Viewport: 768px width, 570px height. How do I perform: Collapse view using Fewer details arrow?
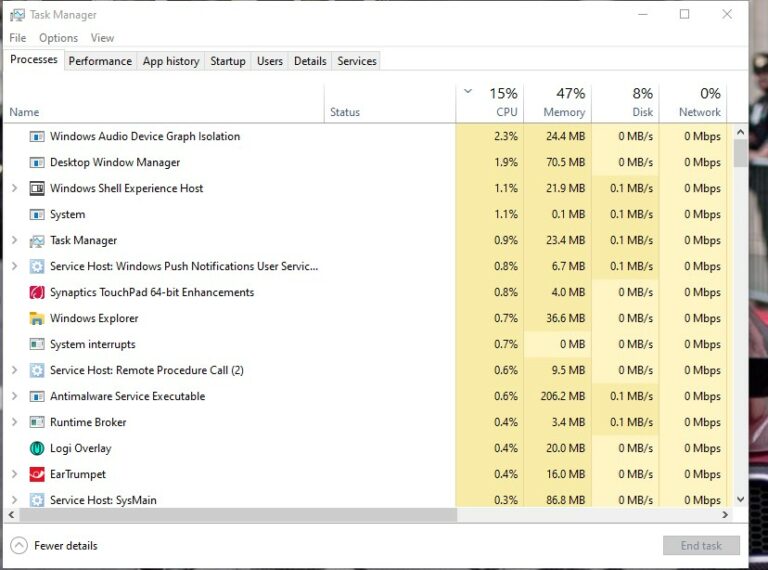point(19,545)
